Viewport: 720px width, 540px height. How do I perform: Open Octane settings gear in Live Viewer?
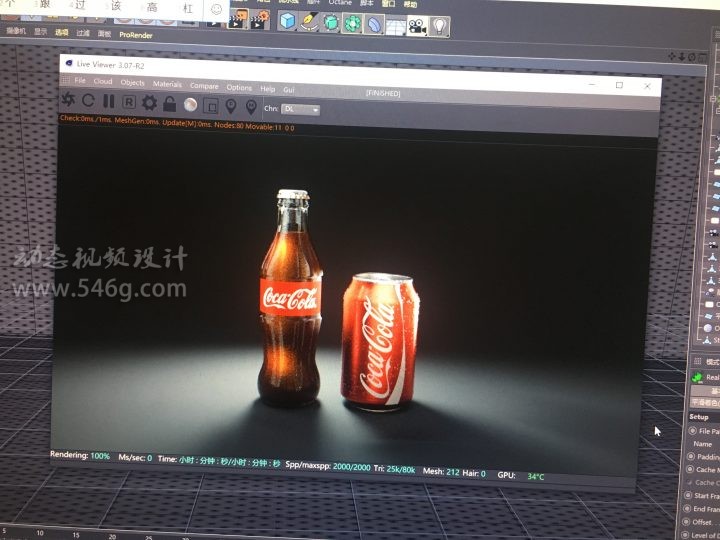coord(149,103)
